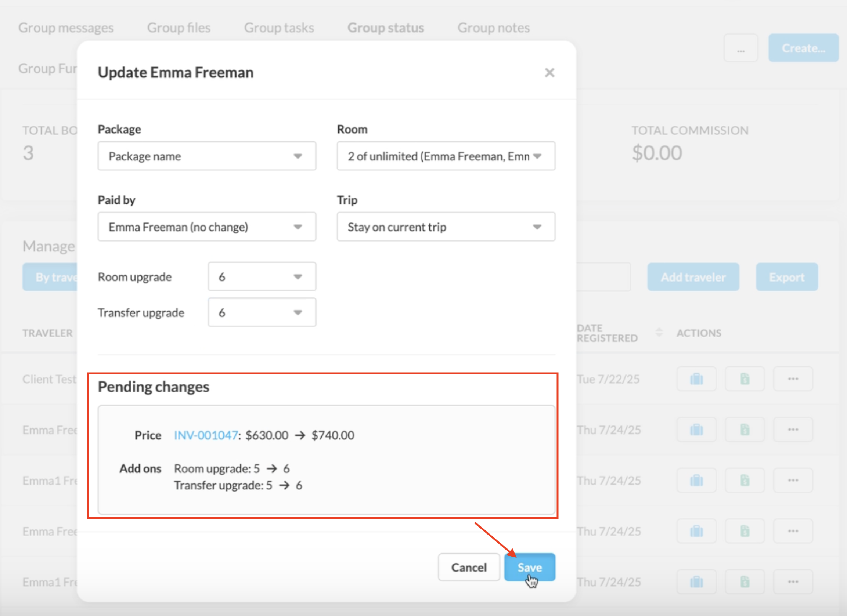This screenshot has width=847, height=616.
Task: Open the Paid by dropdown
Action: [x=206, y=227]
